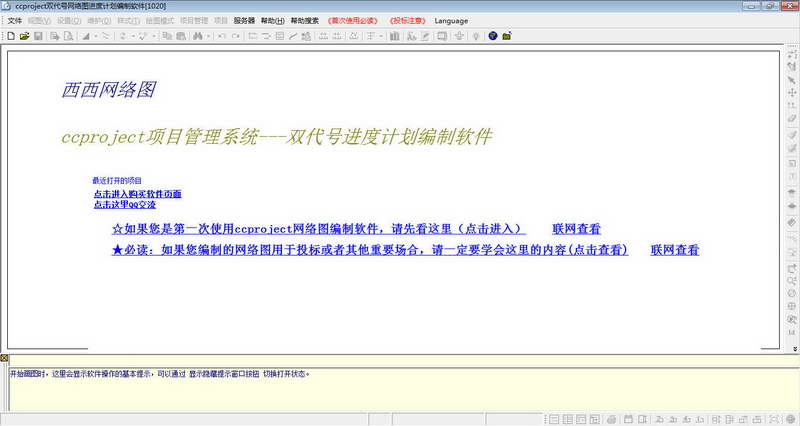Screen dimensions: 800x426
Task: Close the yellow hint panel with its X icon
Action: [4, 359]
